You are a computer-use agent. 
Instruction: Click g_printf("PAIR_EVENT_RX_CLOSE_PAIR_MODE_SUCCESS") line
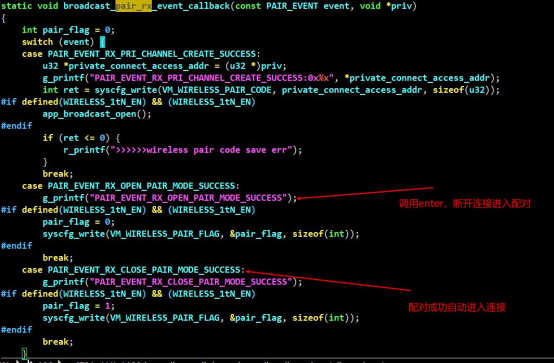tap(172, 282)
